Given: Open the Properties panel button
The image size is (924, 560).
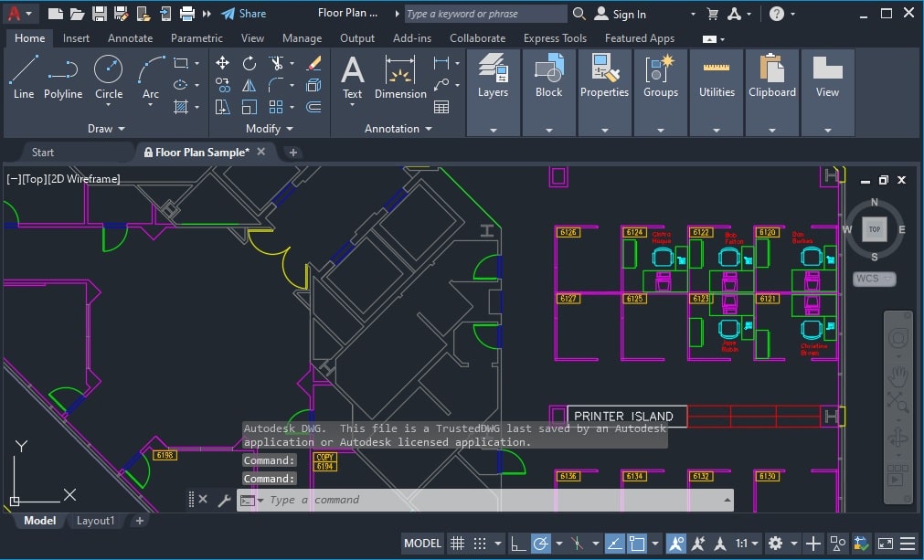Looking at the screenshot, I should coord(605,92).
